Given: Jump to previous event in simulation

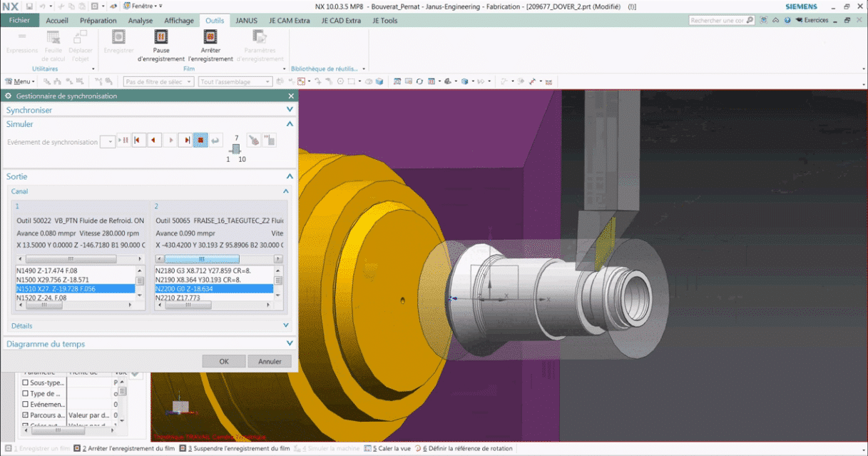Looking at the screenshot, I should (139, 141).
